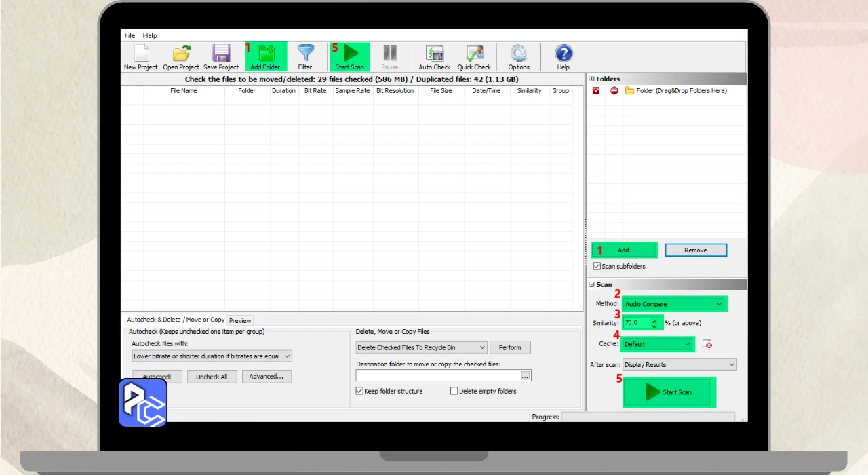Expand the After scan dropdown
Image resolution: width=868 pixels, height=475 pixels.
[x=679, y=365]
